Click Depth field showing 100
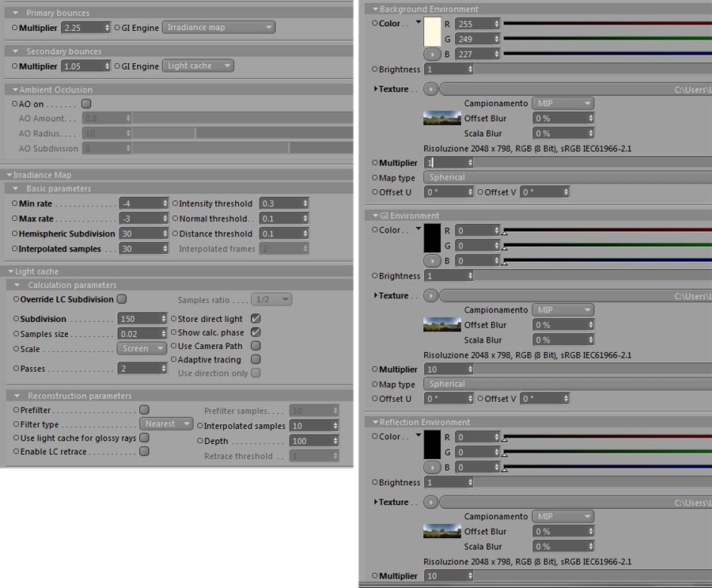The height and width of the screenshot is (588, 712). coord(314,441)
